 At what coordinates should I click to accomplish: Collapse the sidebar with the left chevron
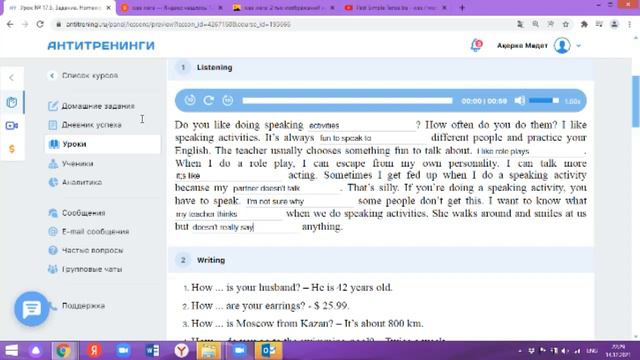(11, 78)
